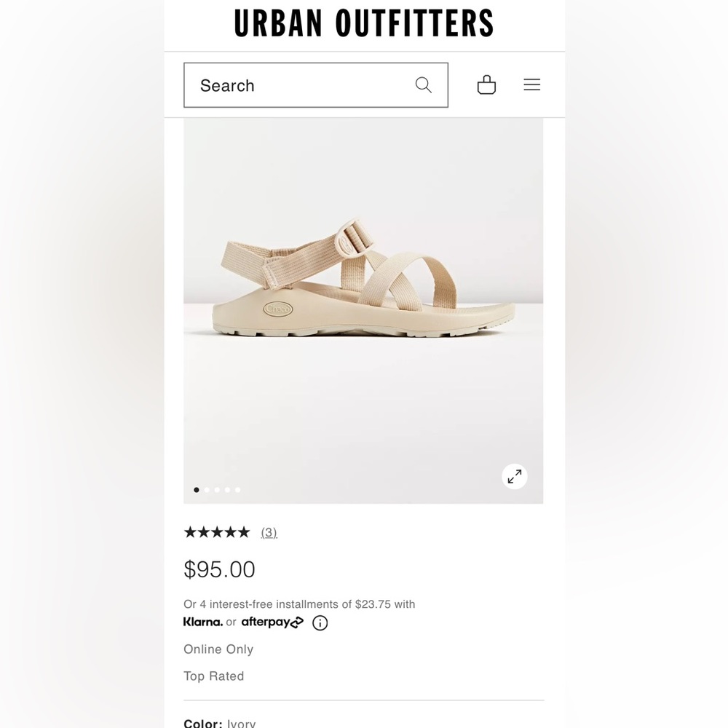Image resolution: width=728 pixels, height=728 pixels.
Task: Open the shopping bag
Action: [x=486, y=84]
